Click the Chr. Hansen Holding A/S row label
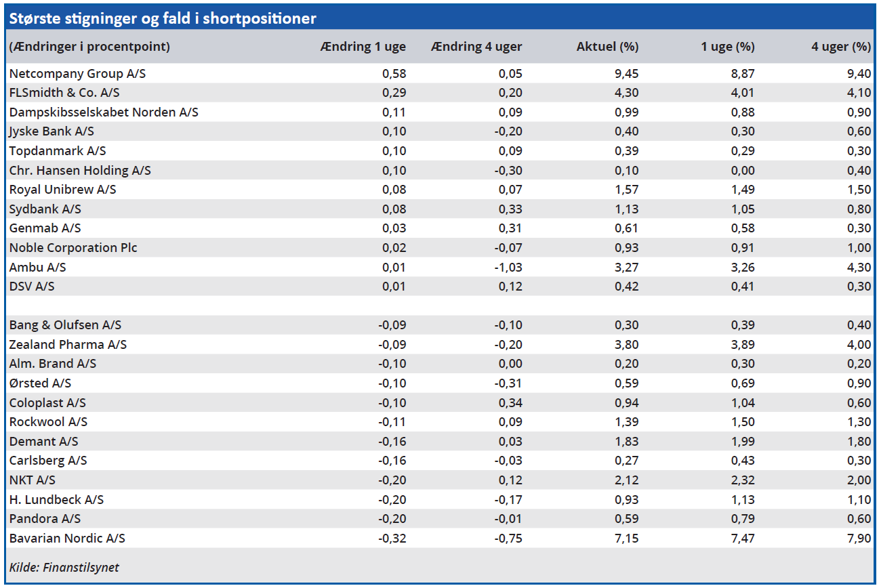The image size is (879, 588). (x=80, y=171)
